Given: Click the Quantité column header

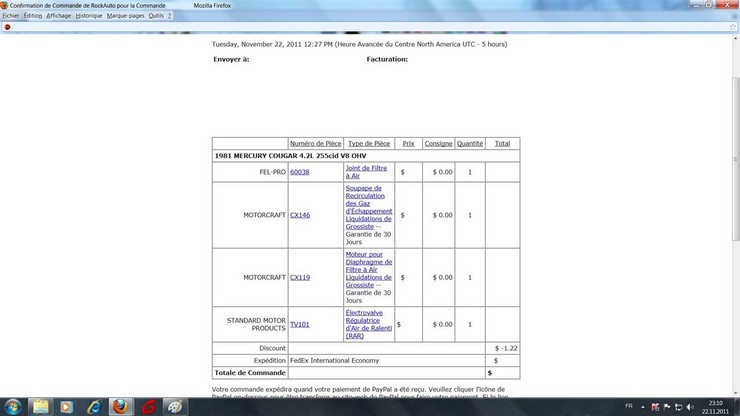Looking at the screenshot, I should (x=470, y=144).
